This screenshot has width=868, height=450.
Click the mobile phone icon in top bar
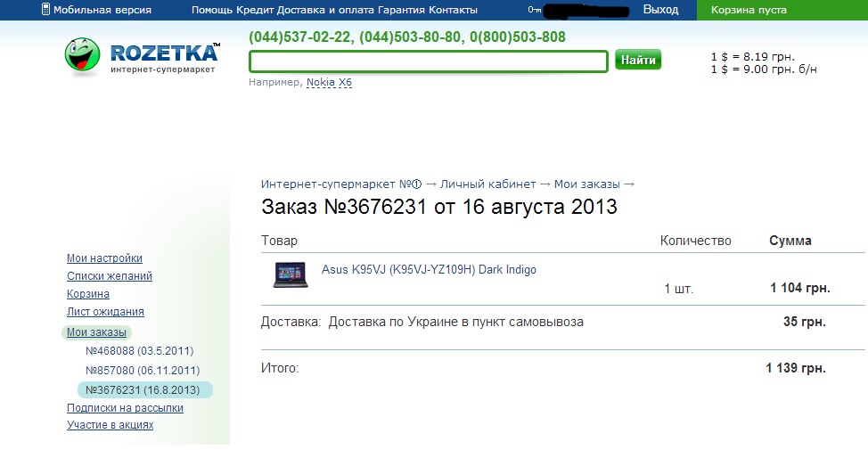(46, 10)
